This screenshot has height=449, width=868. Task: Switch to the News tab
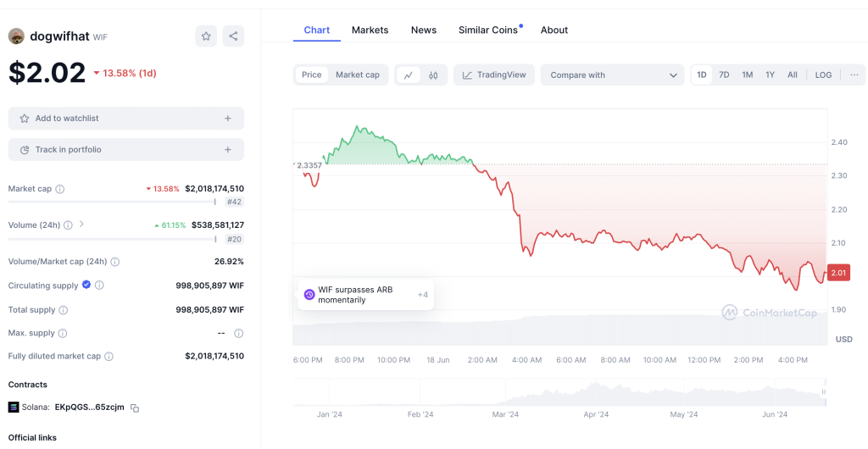click(x=424, y=30)
